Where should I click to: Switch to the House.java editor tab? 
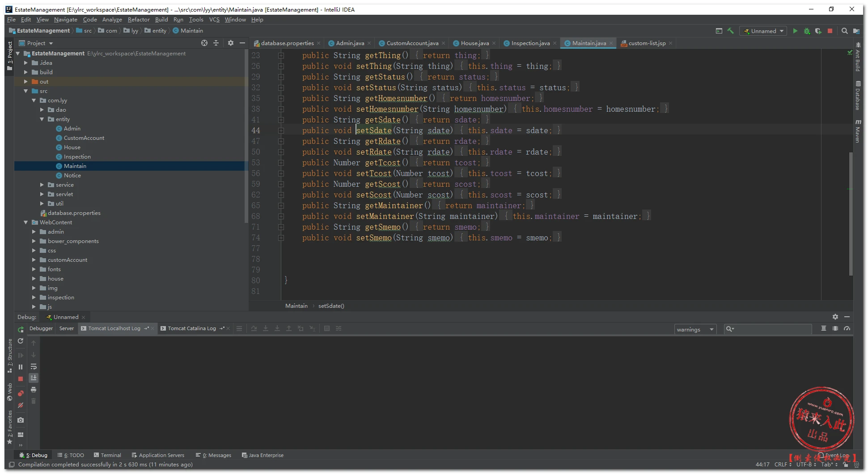point(474,43)
